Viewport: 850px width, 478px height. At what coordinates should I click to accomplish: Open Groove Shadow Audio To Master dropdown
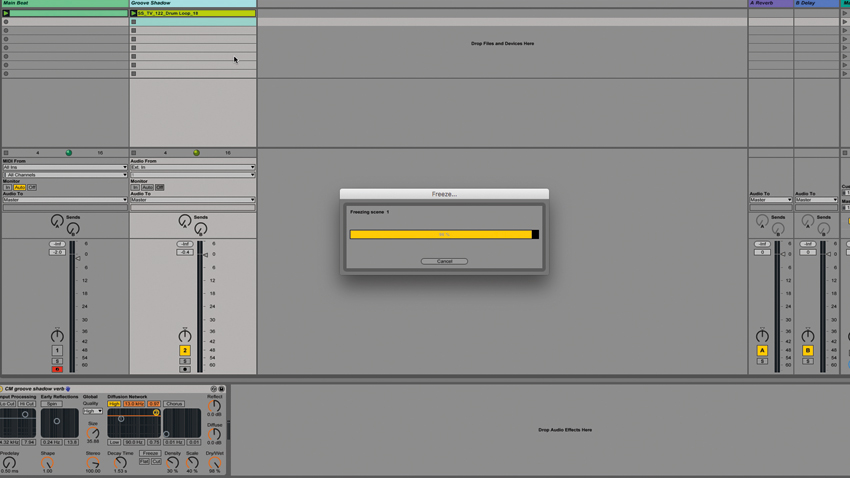point(192,200)
